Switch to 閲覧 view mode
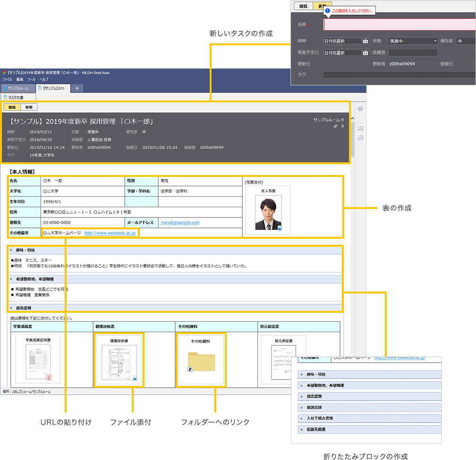The image size is (476, 460). (12, 107)
